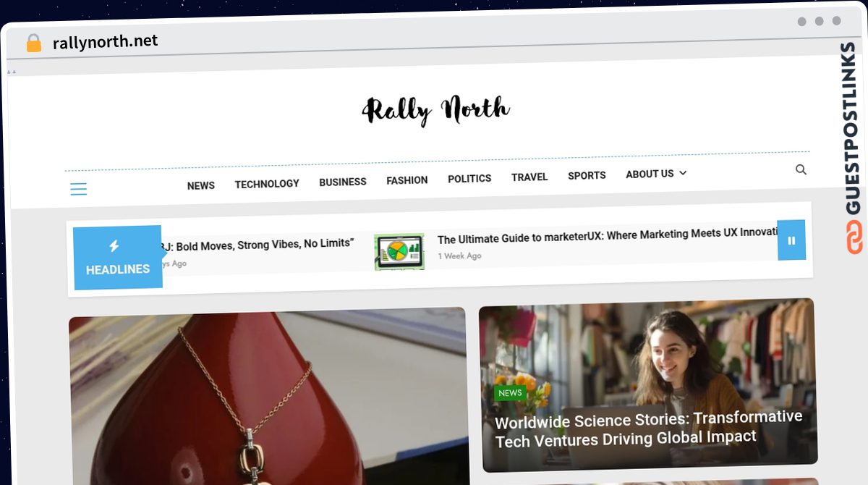
Task: Open the hamburger sidebar menu icon
Action: point(78,190)
